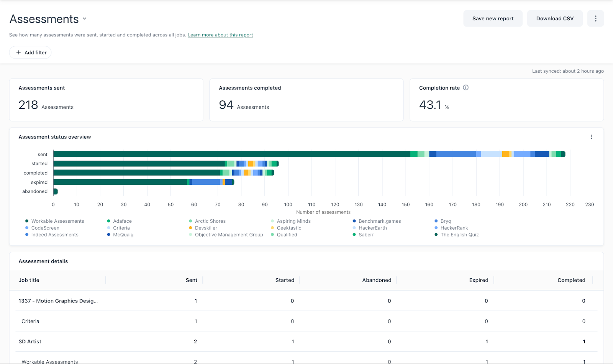Toggle Devskiller legend series visibility

[206, 228]
